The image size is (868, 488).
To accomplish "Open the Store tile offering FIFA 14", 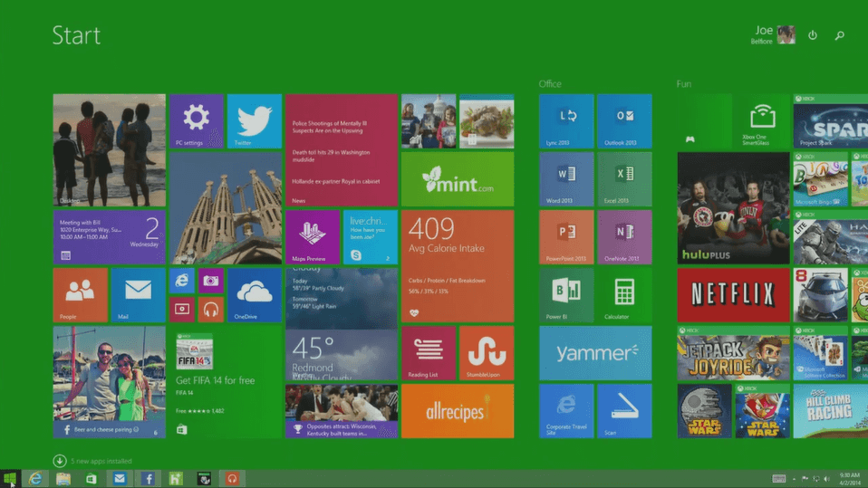I will point(226,382).
